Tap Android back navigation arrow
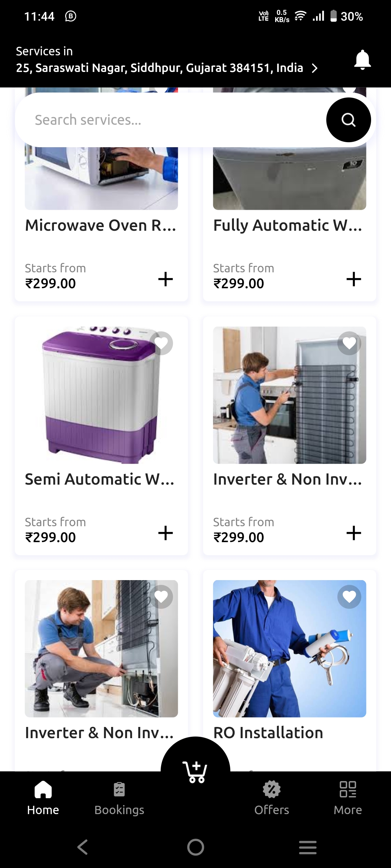 coord(83,847)
